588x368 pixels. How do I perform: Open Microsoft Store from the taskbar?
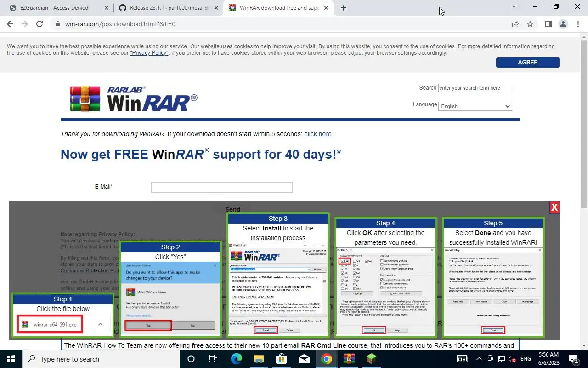point(281,359)
